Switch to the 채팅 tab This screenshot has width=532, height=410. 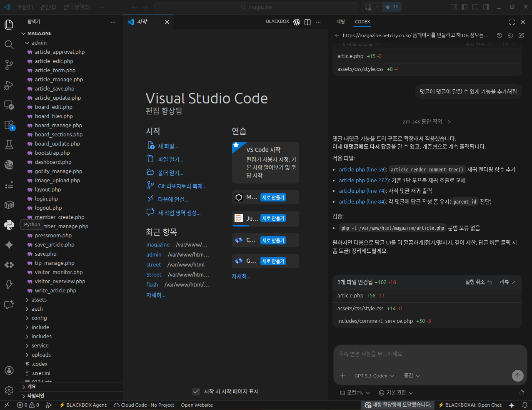pyautogui.click(x=340, y=22)
